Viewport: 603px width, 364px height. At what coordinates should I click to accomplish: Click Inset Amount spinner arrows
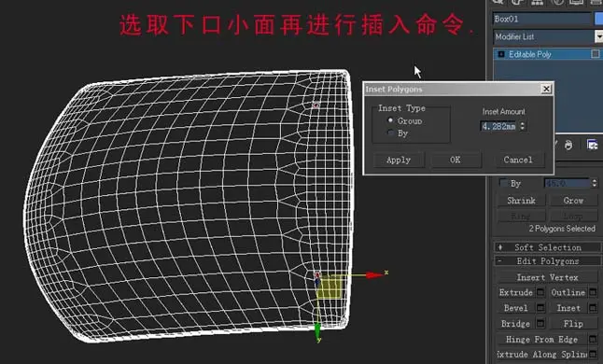click(x=522, y=126)
